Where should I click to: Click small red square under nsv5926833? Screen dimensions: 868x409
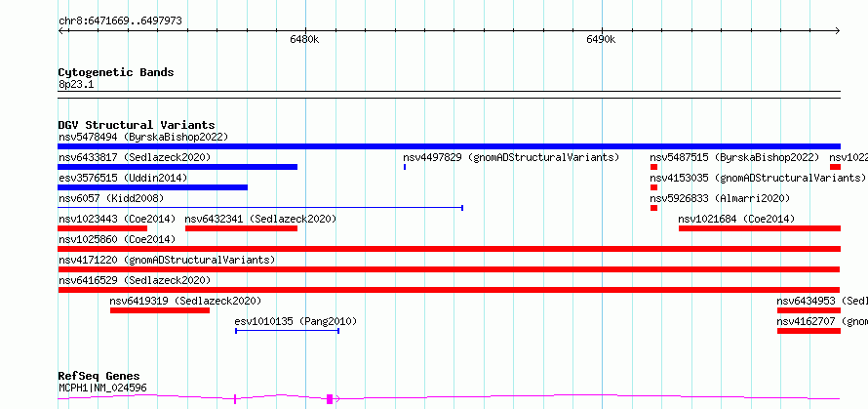click(653, 208)
